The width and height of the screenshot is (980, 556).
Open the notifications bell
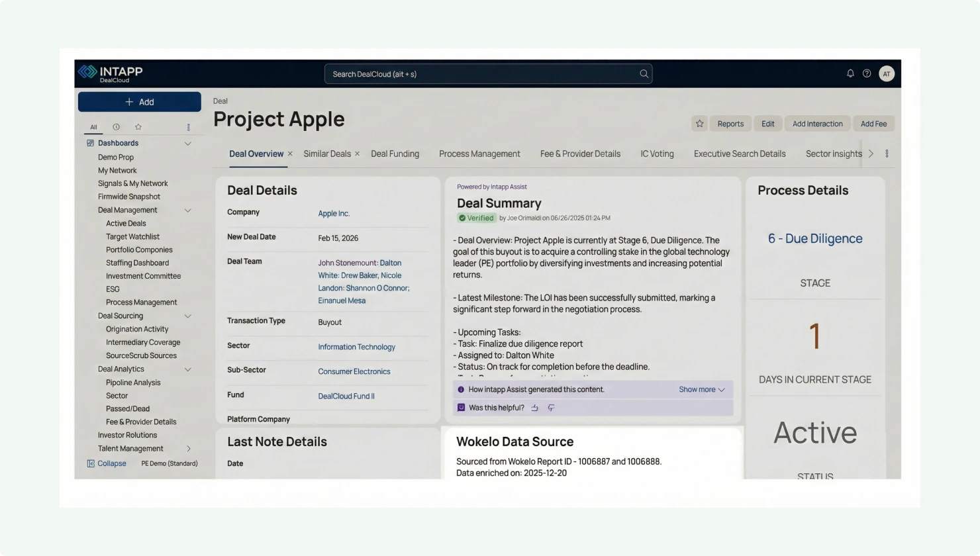(x=850, y=73)
